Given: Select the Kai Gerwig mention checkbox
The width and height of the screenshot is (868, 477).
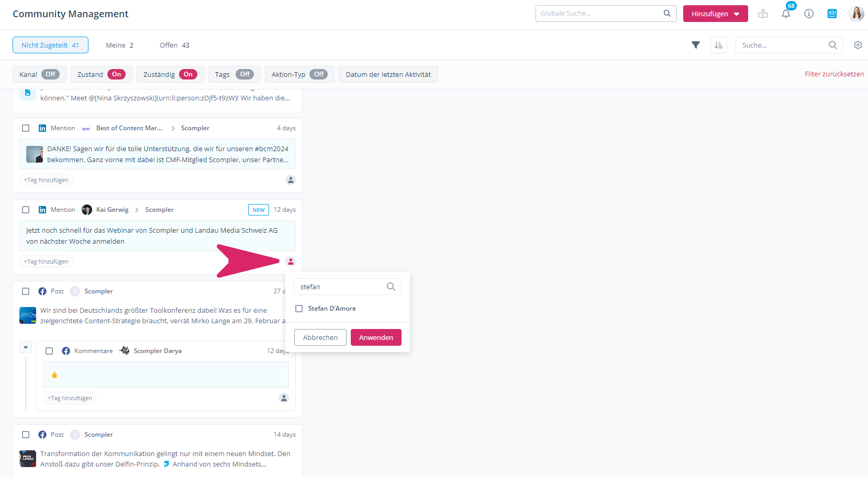Looking at the screenshot, I should point(26,210).
